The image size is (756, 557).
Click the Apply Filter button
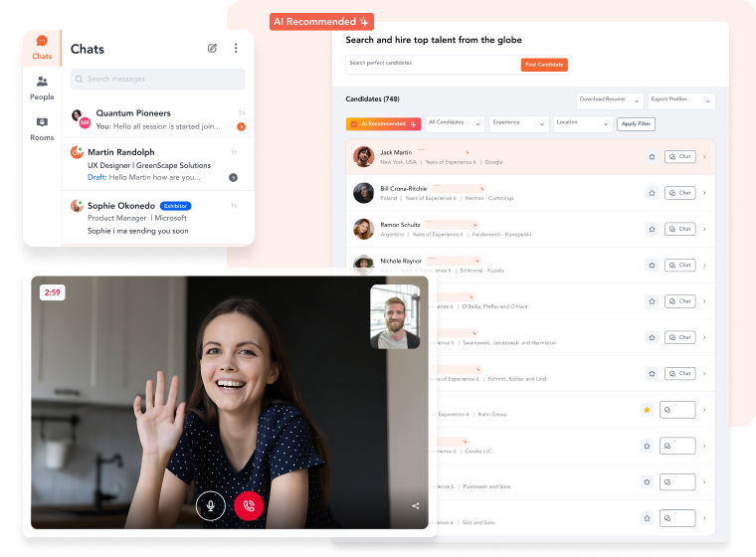(636, 124)
